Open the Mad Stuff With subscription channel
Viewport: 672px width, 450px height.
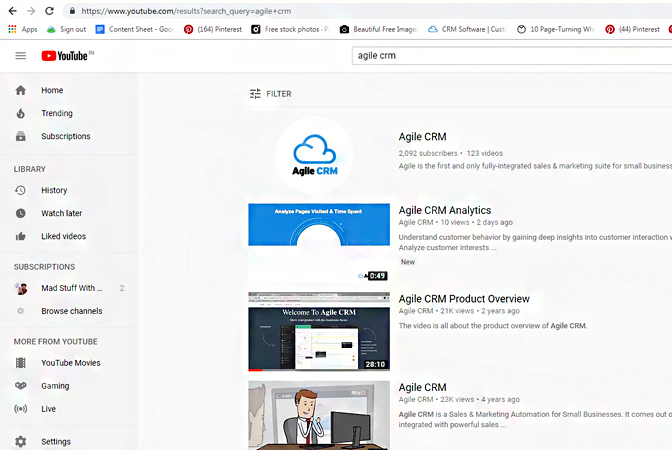(70, 288)
